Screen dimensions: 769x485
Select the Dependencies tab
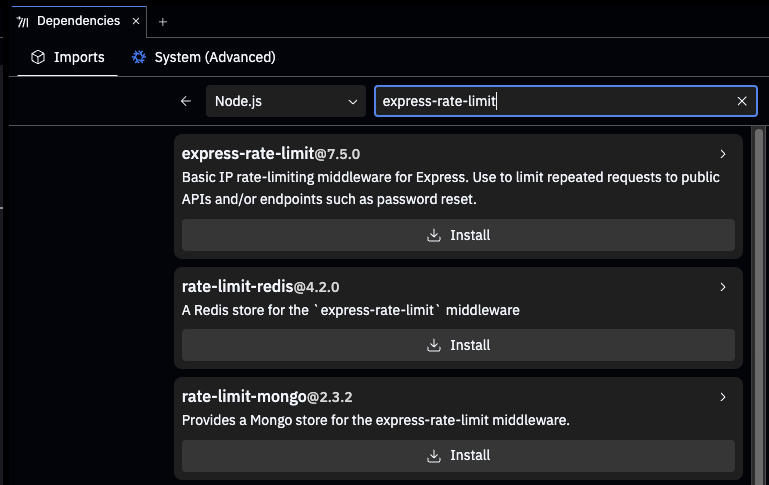pyautogui.click(x=78, y=21)
